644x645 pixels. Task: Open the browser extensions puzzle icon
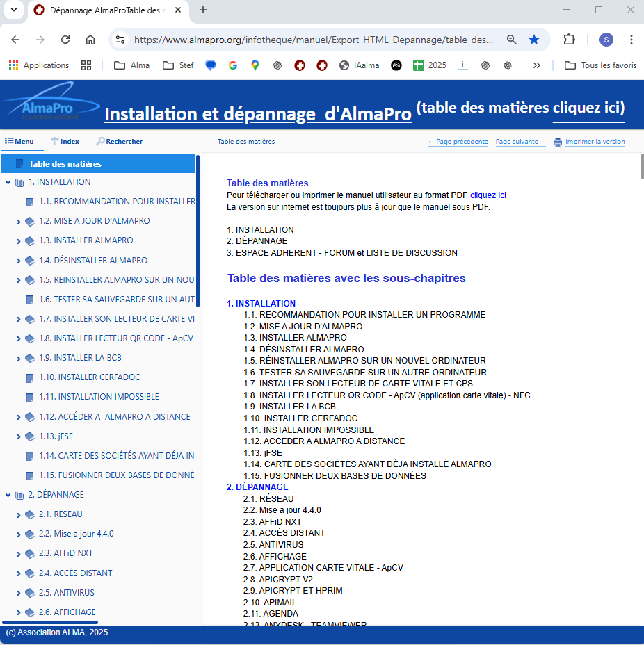570,40
